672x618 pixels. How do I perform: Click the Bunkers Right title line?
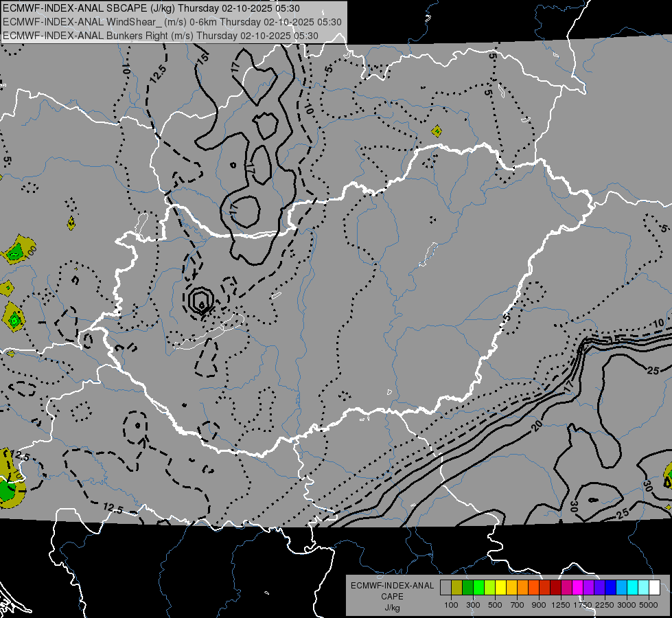[161, 36]
